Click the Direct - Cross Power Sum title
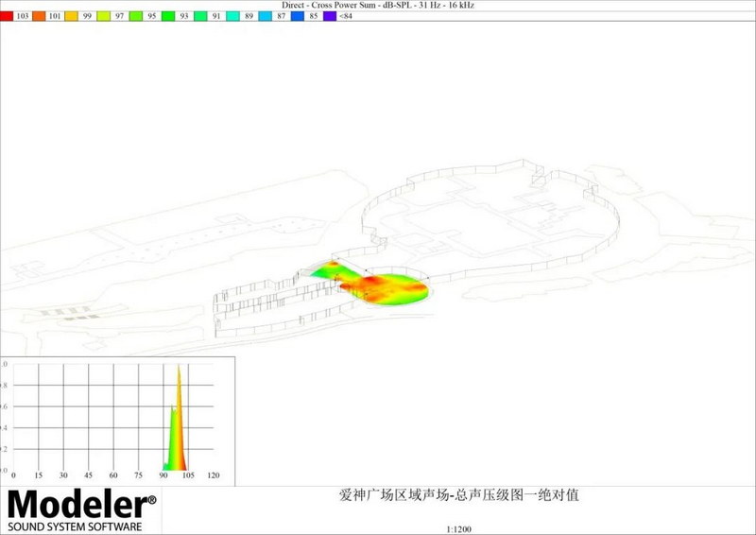756x535 pixels. tap(378, 5)
